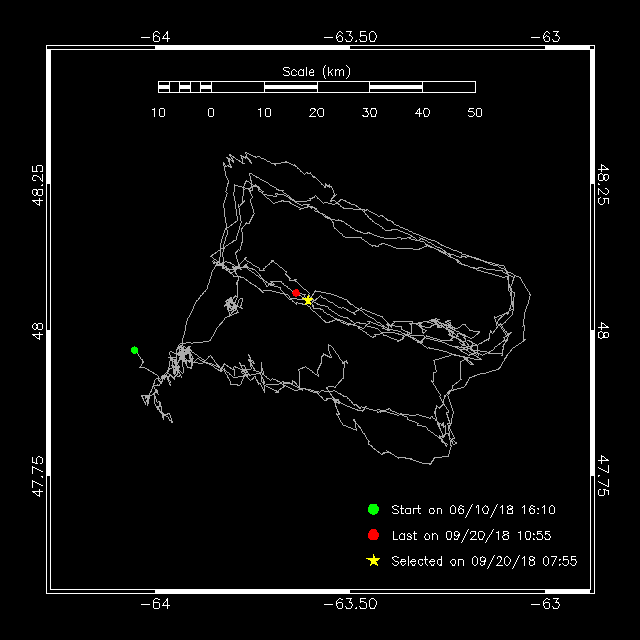Image resolution: width=640 pixels, height=640 pixels.
Task: Click the left axis label '48'
Action: [x=37, y=331]
